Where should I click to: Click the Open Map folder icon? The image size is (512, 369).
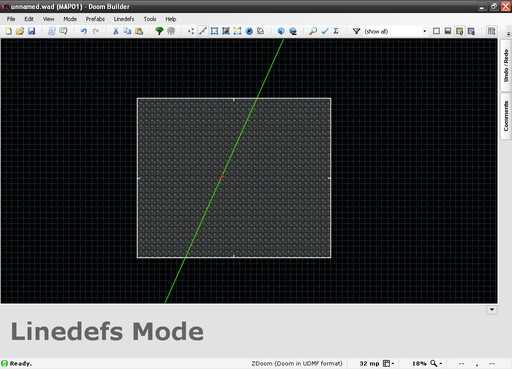[20, 31]
